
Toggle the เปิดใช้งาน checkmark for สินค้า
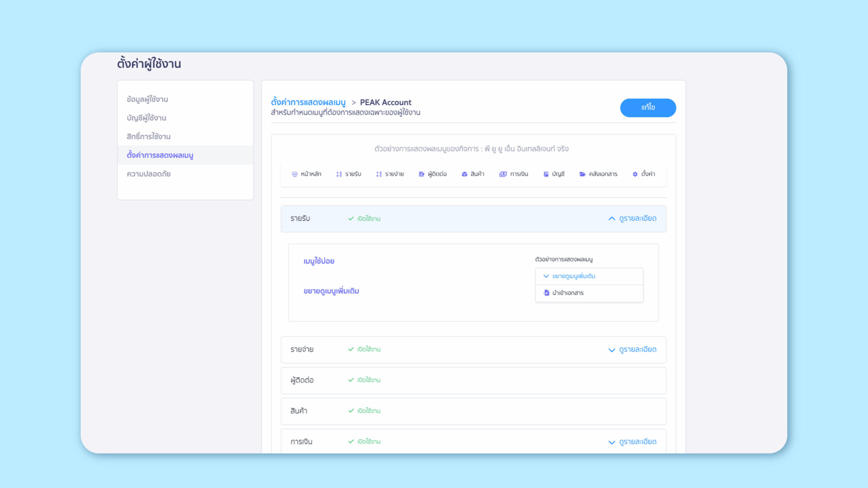tap(351, 411)
